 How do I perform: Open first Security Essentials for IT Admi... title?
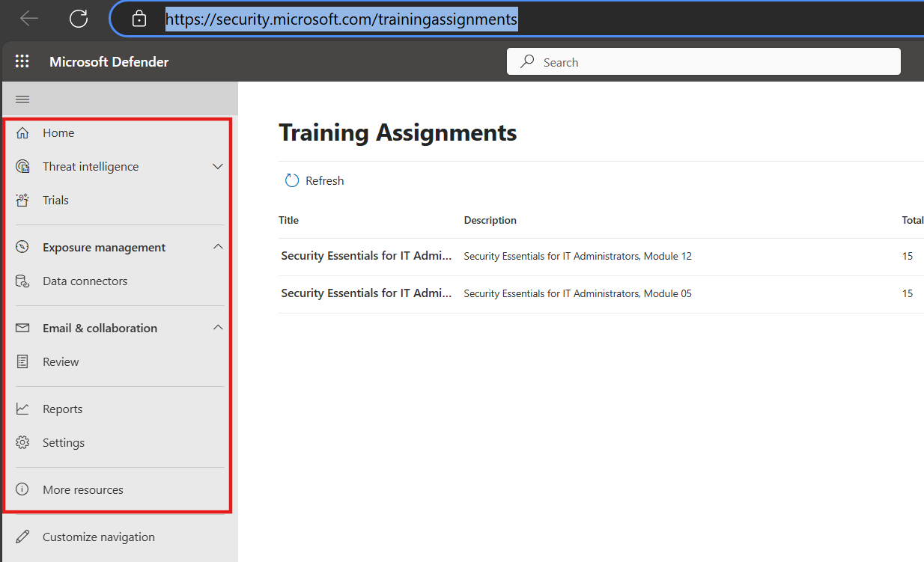[x=366, y=256]
